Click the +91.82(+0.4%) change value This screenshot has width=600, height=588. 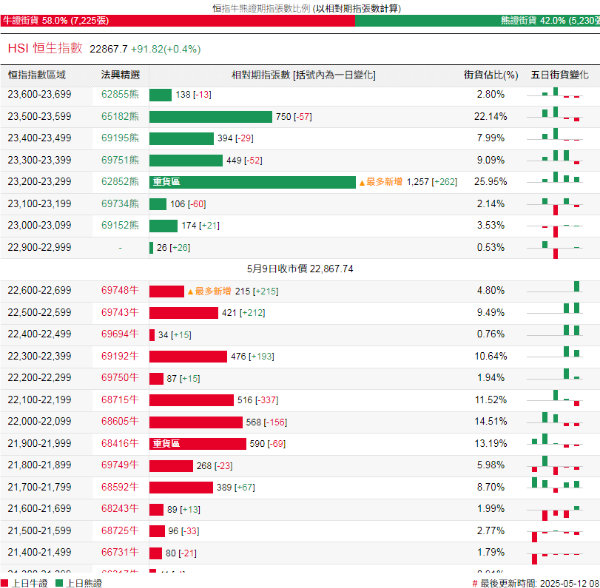point(166,49)
